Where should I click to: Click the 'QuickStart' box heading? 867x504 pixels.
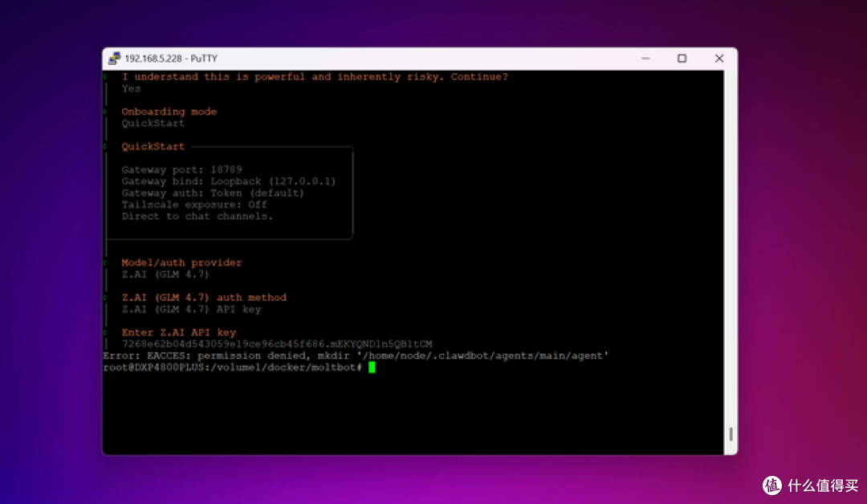pyautogui.click(x=153, y=146)
